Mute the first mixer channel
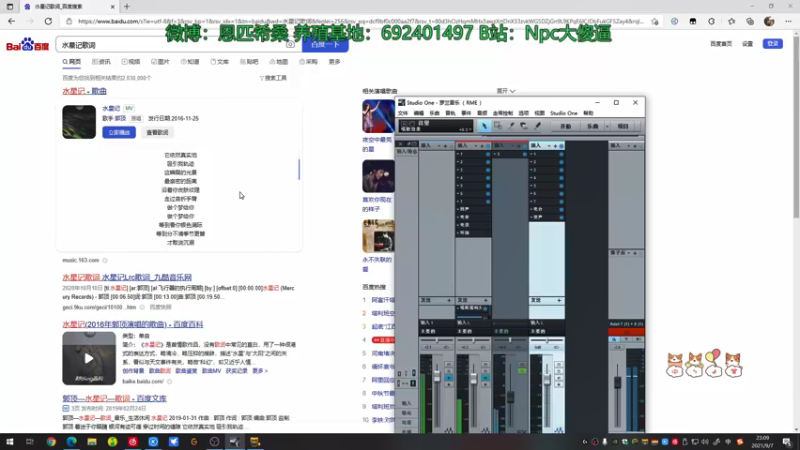The image size is (800, 450). (x=448, y=364)
